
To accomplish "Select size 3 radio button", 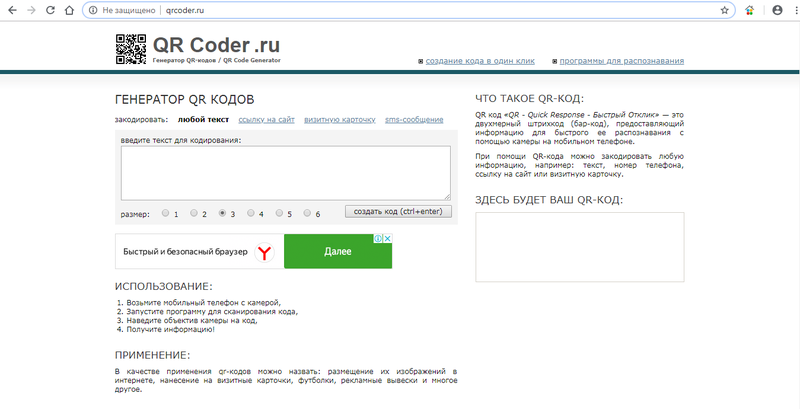I will (222, 213).
